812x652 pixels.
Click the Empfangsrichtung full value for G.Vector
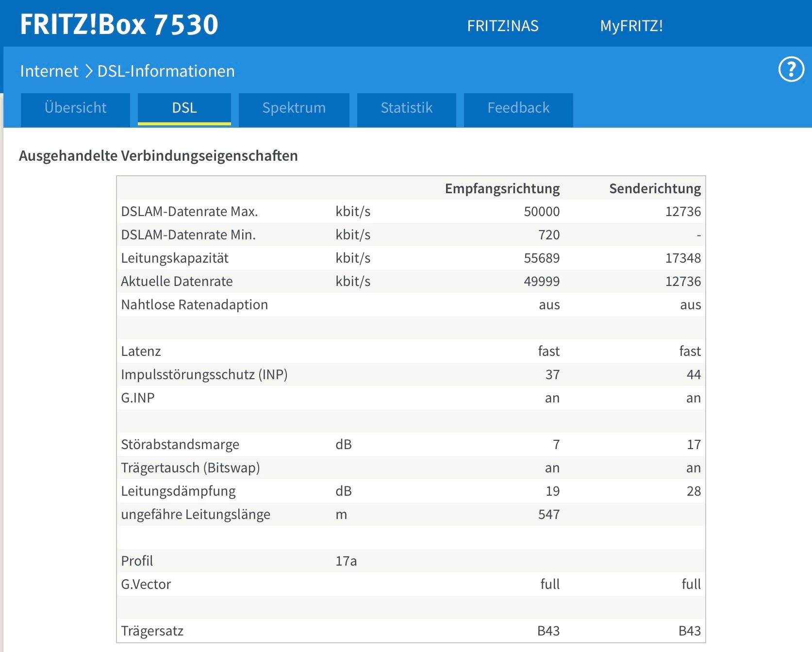550,585
